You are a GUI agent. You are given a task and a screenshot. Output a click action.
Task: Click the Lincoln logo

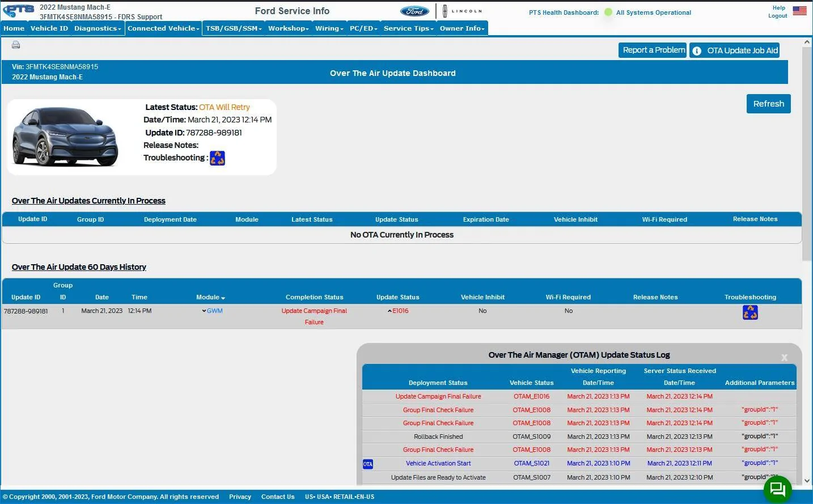point(462,11)
